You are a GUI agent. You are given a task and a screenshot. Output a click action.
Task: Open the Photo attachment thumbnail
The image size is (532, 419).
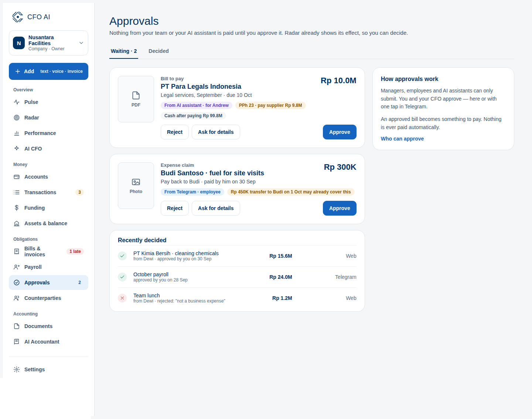[x=136, y=186]
